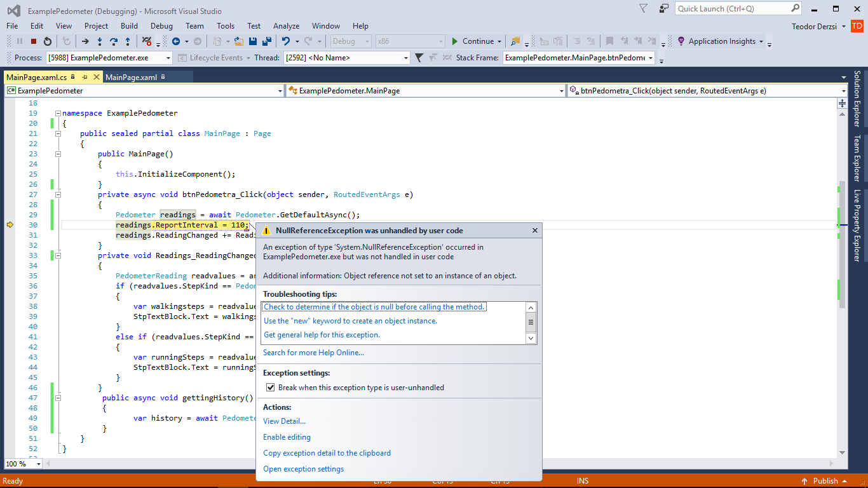Image resolution: width=868 pixels, height=488 pixels.
Task: Click the Undo arrow icon
Action: click(286, 41)
